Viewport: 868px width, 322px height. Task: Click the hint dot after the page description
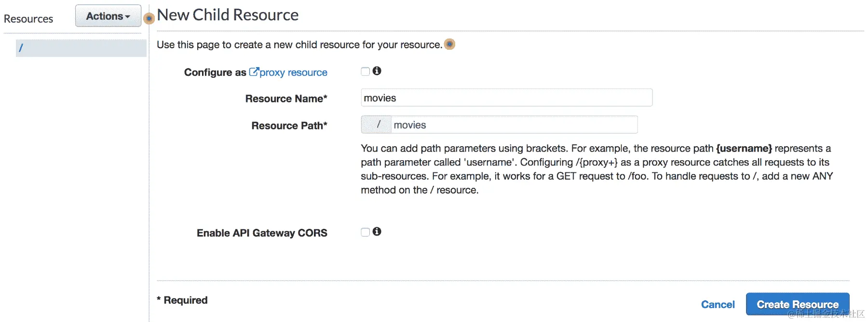449,44
